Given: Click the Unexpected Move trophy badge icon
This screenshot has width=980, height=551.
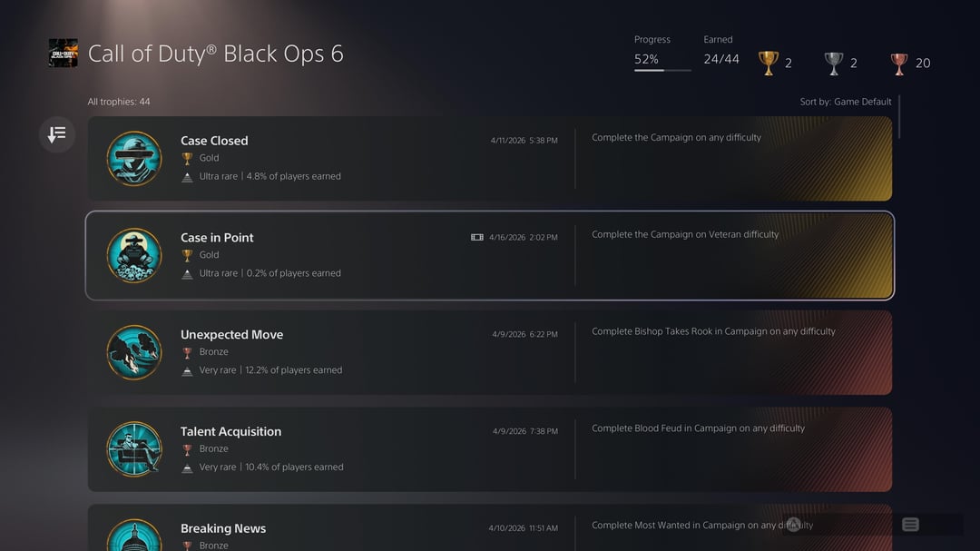Looking at the screenshot, I should 134,352.
